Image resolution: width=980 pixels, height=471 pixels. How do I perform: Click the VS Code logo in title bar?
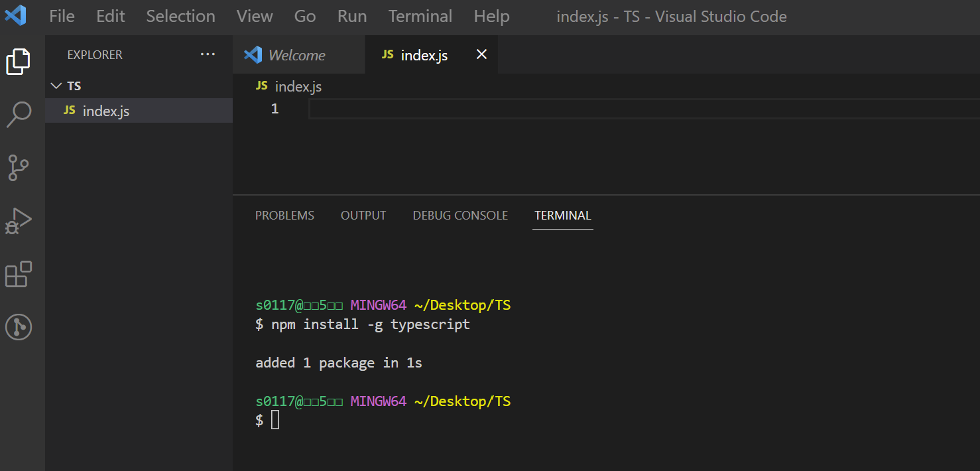[x=15, y=15]
